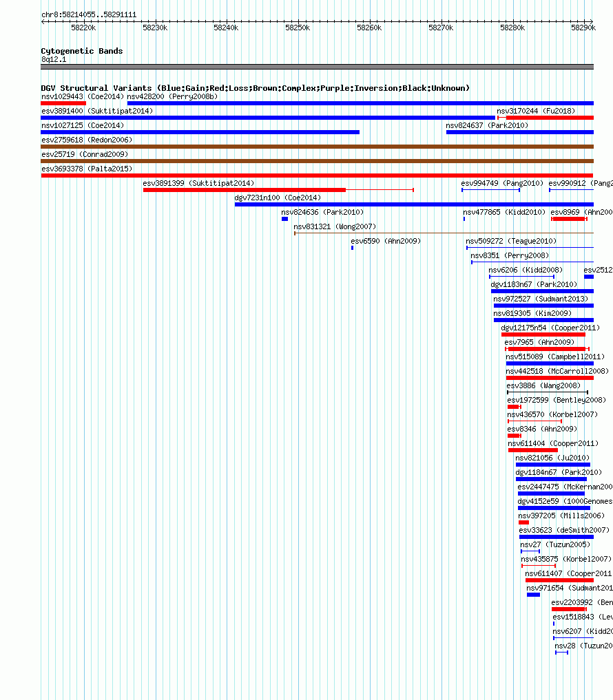Click the small blue nsv824636 bar
This screenshot has width=613, height=700.
[x=284, y=219]
